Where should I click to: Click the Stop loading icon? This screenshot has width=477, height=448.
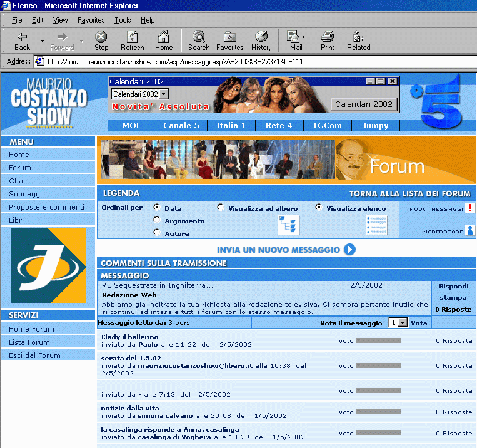(x=101, y=37)
